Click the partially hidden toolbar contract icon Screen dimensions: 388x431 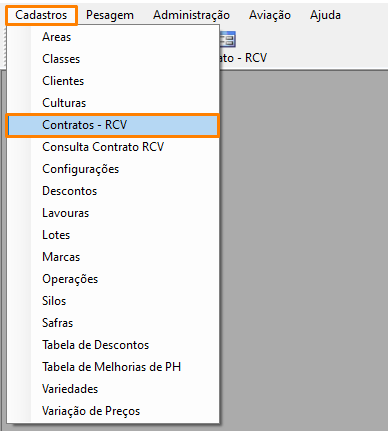[228, 39]
